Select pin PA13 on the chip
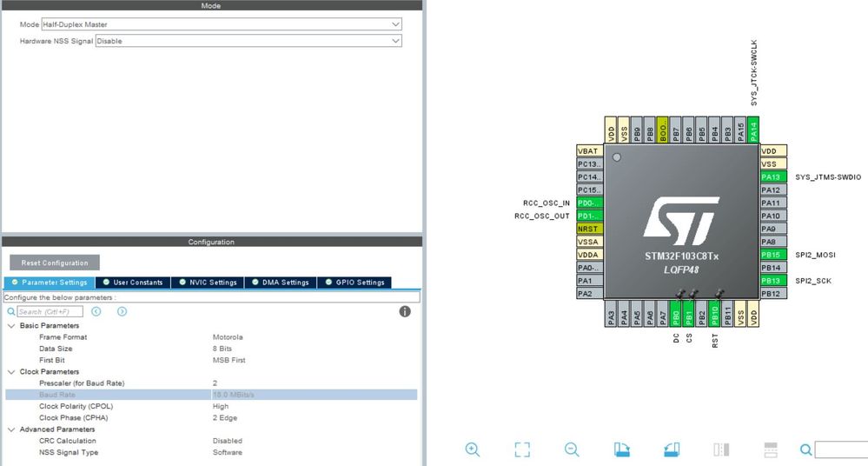 click(773, 176)
